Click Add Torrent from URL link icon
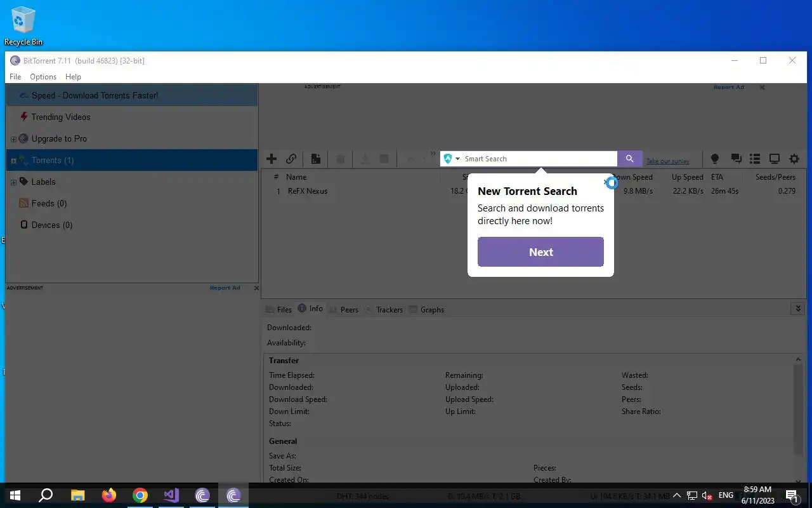Screen dimensions: 812x508 (291, 159)
